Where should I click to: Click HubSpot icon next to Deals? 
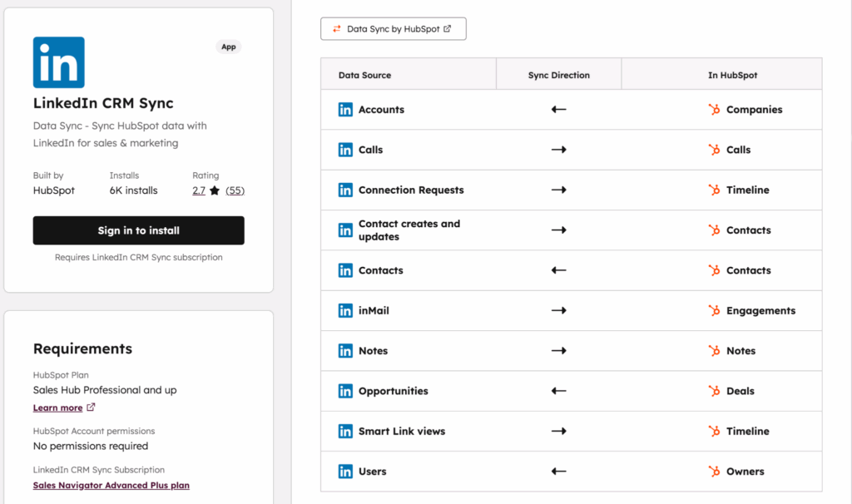click(x=713, y=391)
